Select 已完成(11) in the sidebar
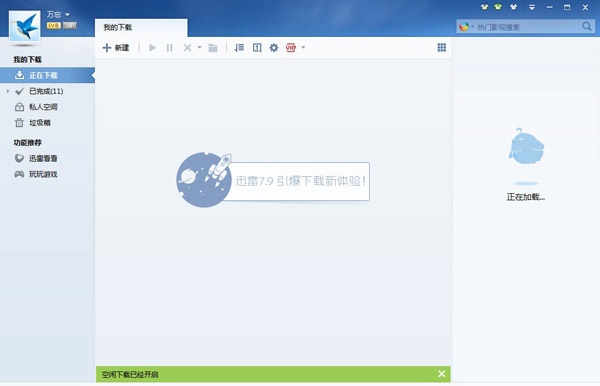 (47, 91)
